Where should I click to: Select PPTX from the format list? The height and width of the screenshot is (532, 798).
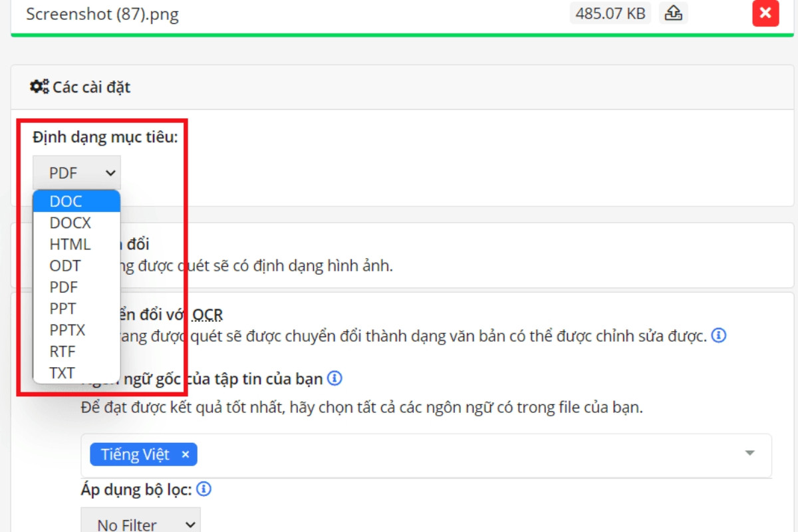point(76,329)
